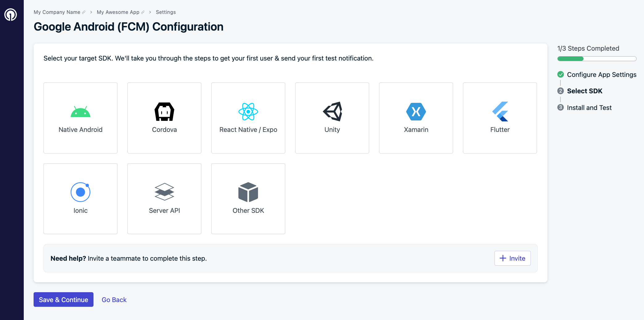Click edit icon beside My Company Name

point(84,12)
